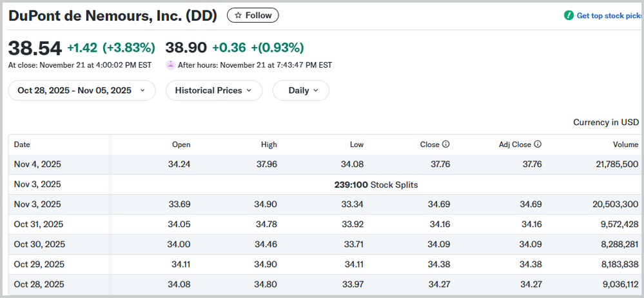Click the Open column header

pos(181,145)
